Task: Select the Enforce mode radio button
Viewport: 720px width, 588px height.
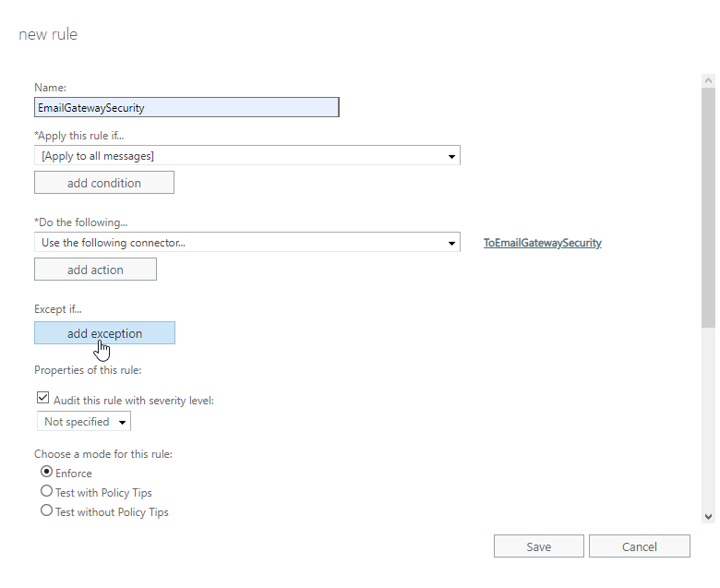Action: pyautogui.click(x=47, y=472)
